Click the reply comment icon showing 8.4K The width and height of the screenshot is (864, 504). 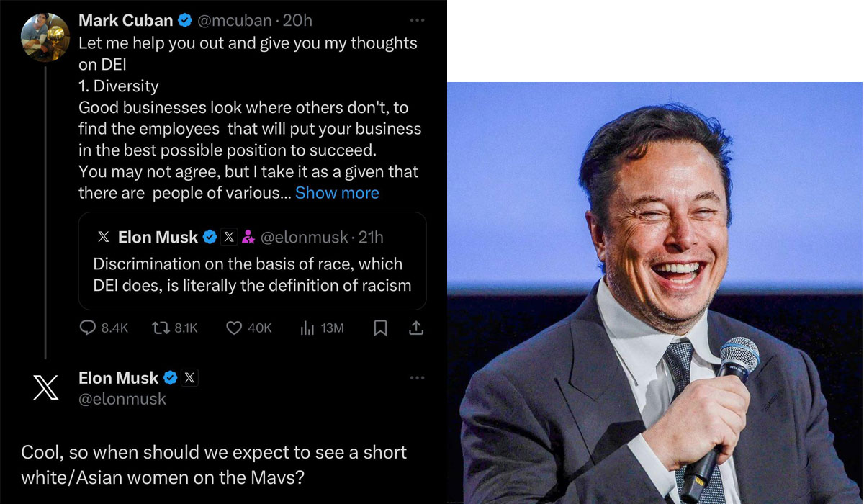[88, 328]
